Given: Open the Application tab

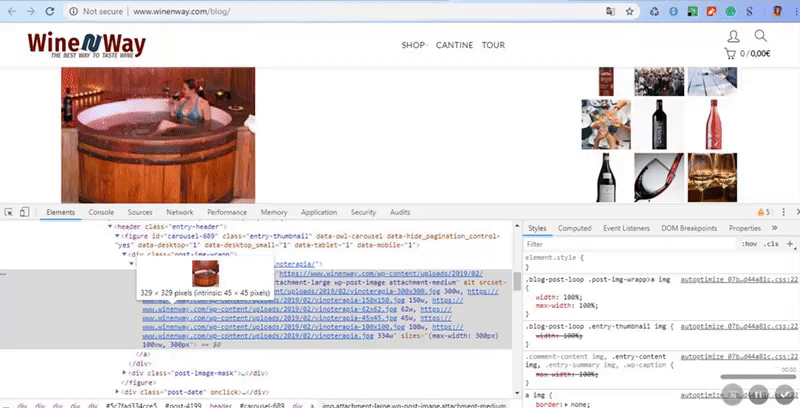Looking at the screenshot, I should pos(319,212).
